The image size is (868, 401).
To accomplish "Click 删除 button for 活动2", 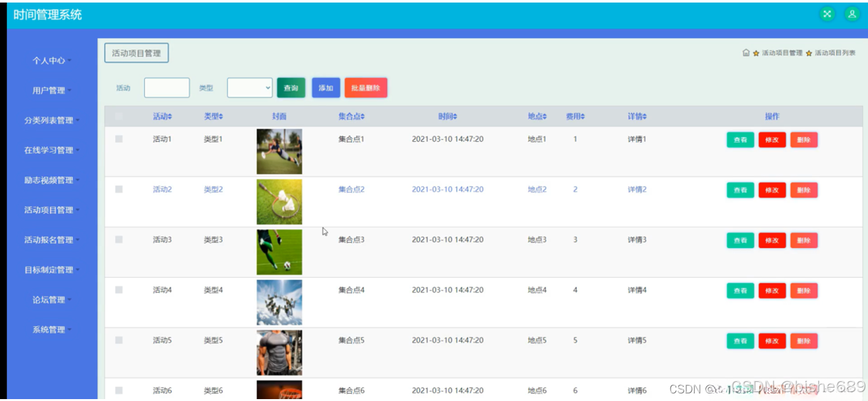I will pyautogui.click(x=804, y=190).
